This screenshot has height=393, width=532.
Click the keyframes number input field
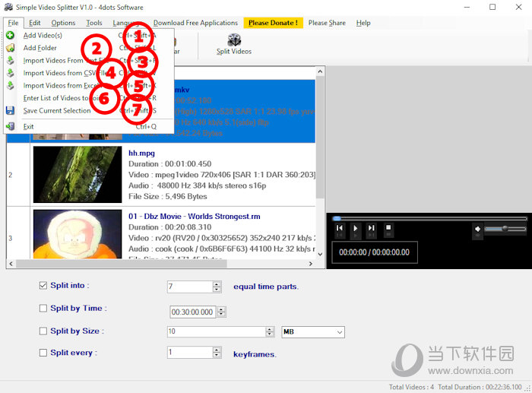[190, 353]
